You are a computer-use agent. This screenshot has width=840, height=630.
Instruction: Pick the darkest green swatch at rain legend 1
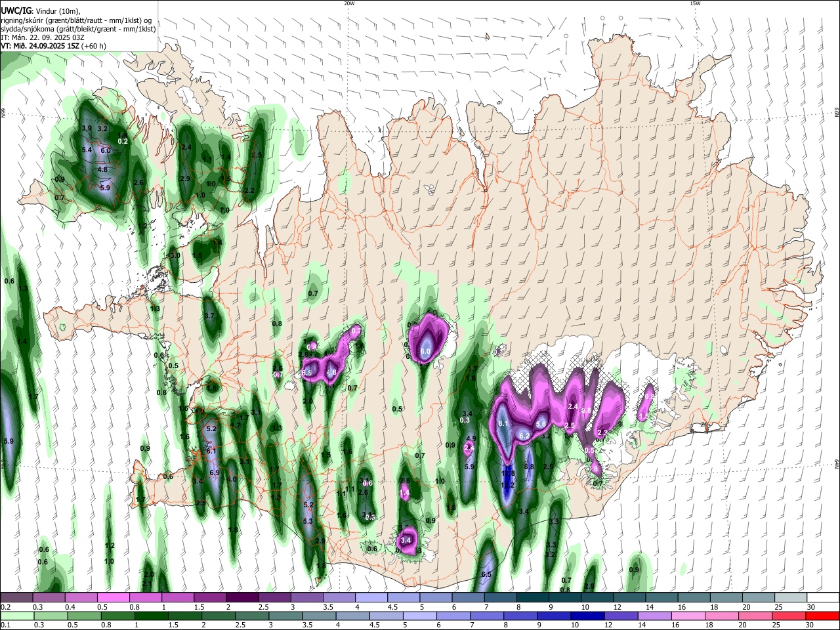click(151, 616)
